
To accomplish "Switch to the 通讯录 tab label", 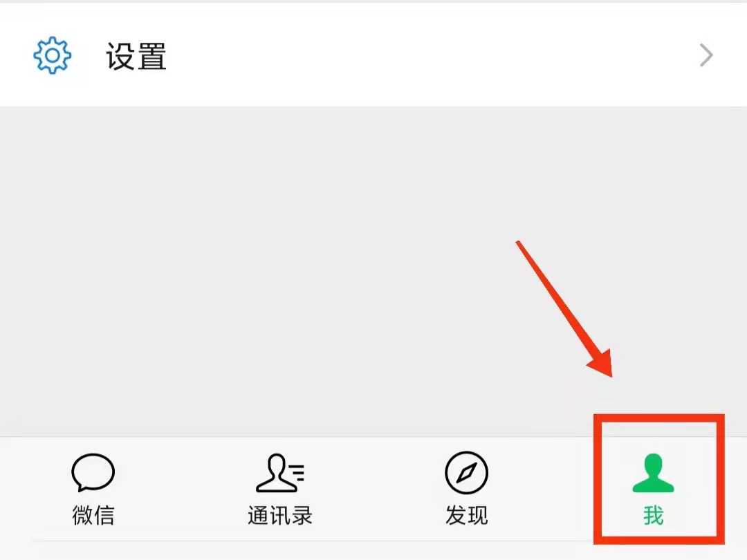I will pos(280,515).
